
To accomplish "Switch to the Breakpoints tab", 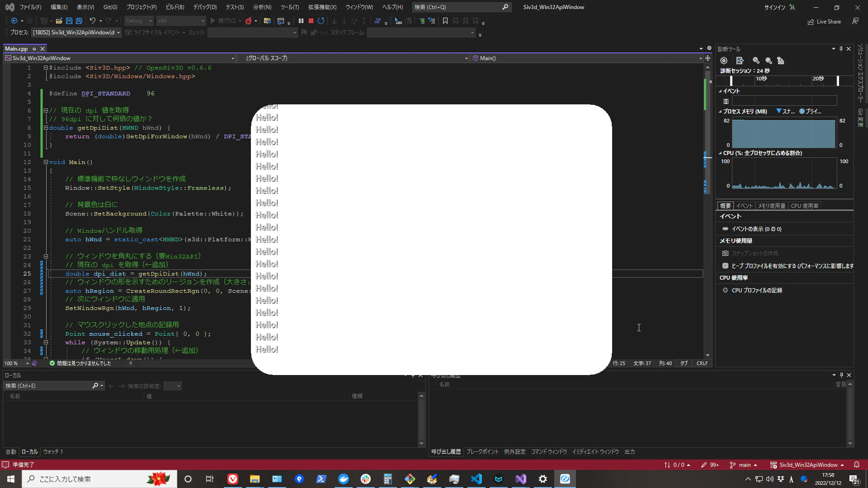I will [482, 452].
